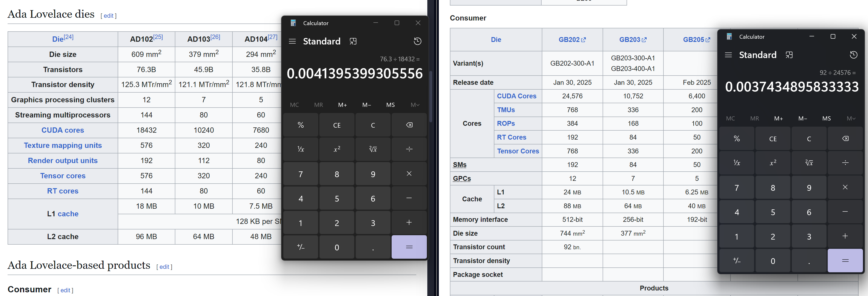Image resolution: width=868 pixels, height=296 pixels.
Task: Toggle keep-on-top icon in left calculator
Action: tap(353, 41)
